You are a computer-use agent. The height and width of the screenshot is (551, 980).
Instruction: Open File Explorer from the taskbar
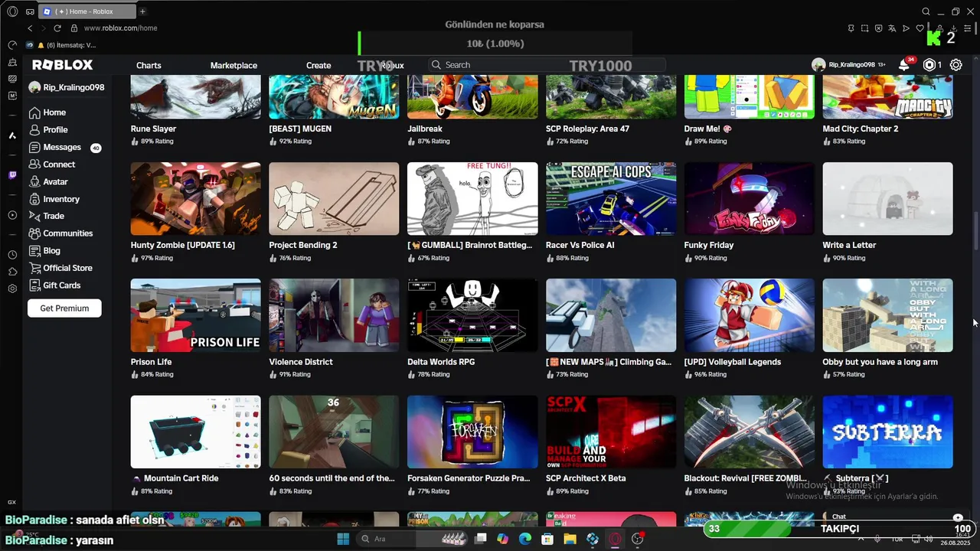(x=570, y=539)
